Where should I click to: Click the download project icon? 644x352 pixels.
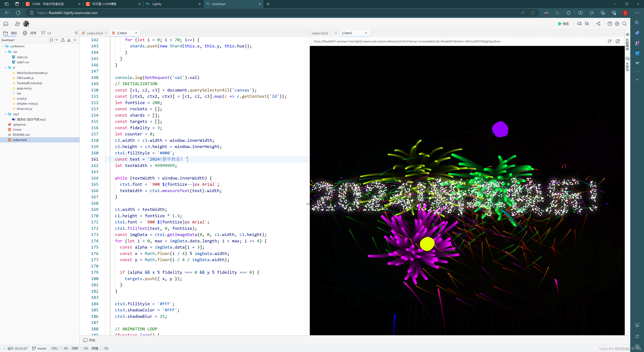pos(69,40)
